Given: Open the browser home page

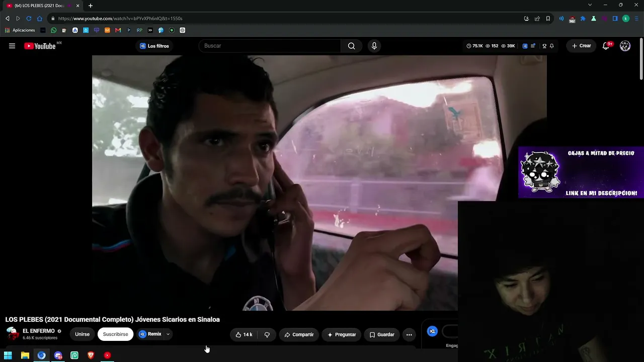Looking at the screenshot, I should pyautogui.click(x=39, y=19).
